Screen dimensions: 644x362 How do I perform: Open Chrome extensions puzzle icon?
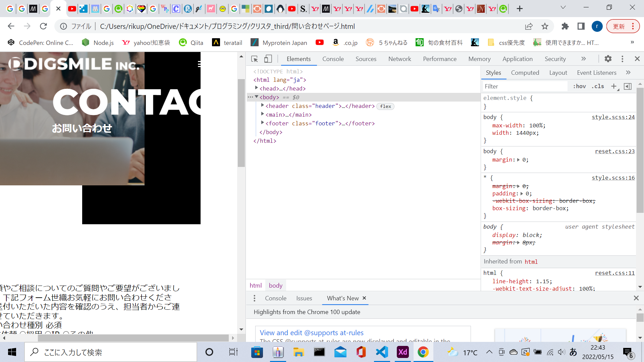click(x=565, y=26)
